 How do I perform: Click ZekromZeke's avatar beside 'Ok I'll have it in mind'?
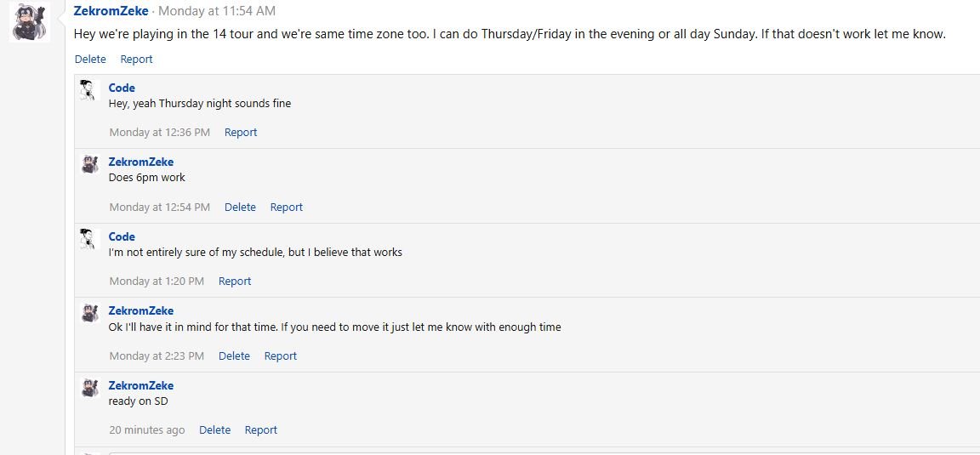coord(89,313)
